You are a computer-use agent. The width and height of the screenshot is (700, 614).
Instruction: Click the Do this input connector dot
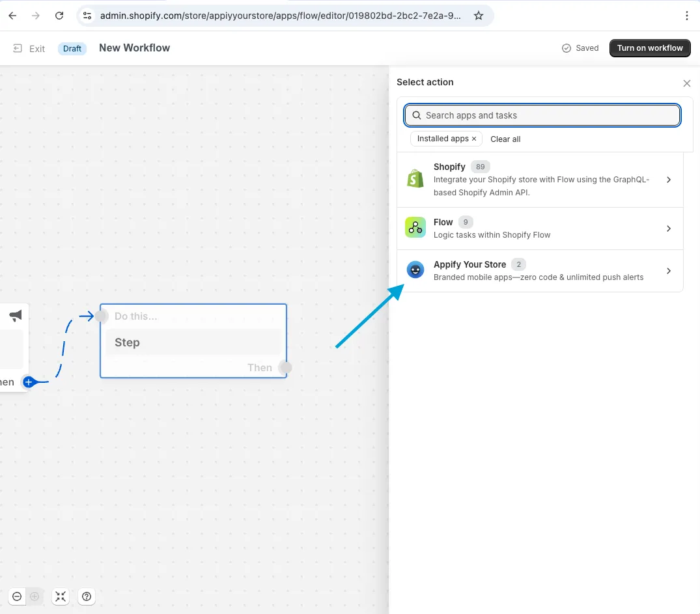pyautogui.click(x=102, y=316)
